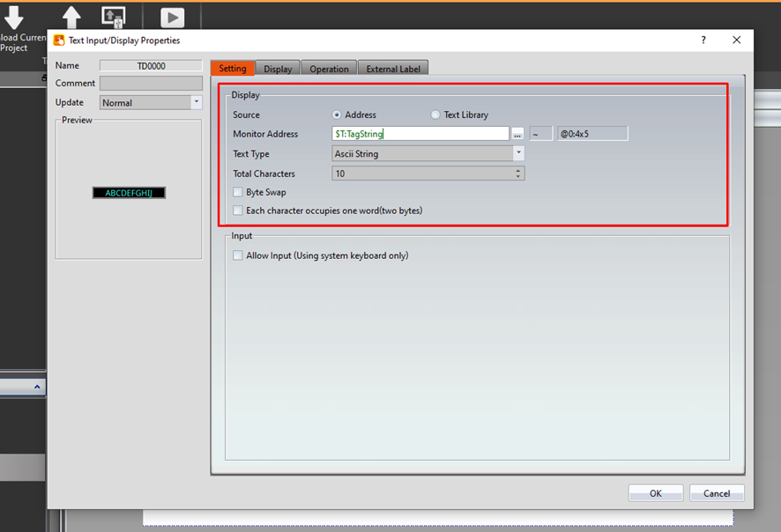This screenshot has width=781, height=532.
Task: Click the USB upload screen icon
Action: pyautogui.click(x=113, y=17)
